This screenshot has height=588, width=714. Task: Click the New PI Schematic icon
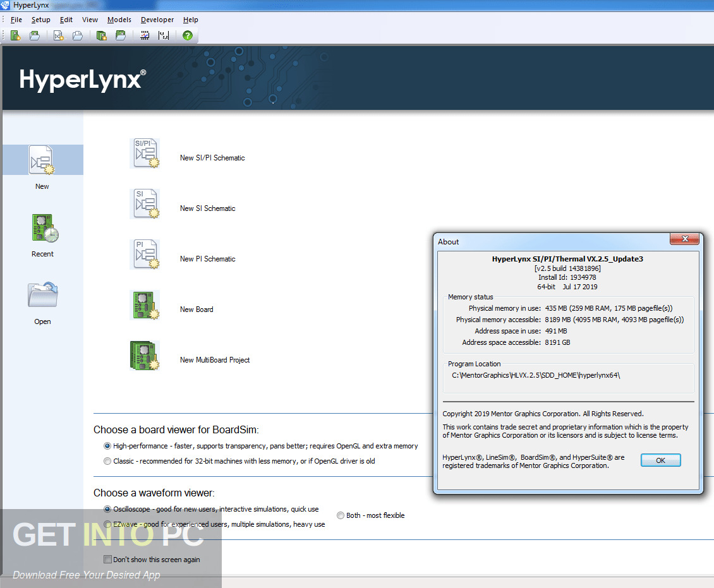[x=145, y=255]
